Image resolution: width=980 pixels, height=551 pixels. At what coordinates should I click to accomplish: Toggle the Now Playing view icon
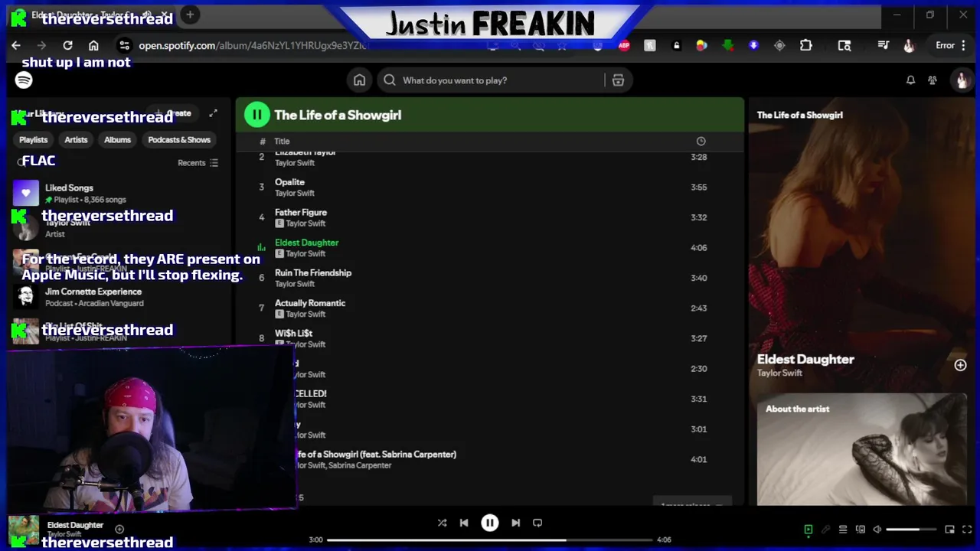[808, 530]
